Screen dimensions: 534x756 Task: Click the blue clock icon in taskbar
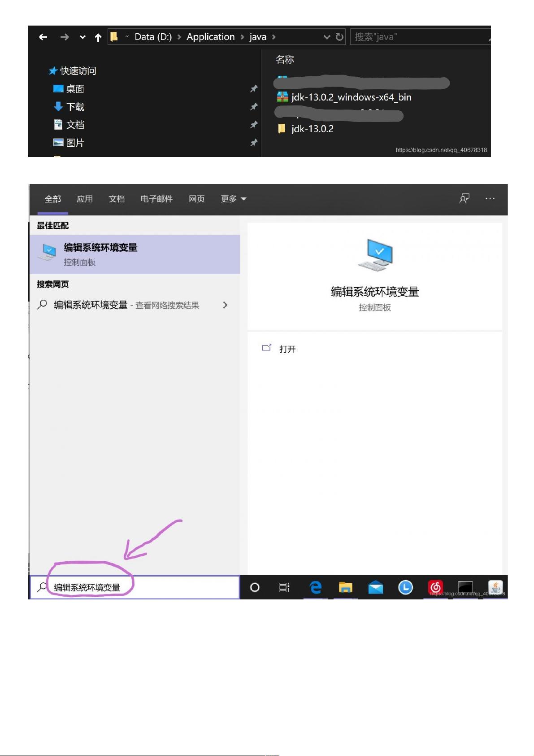pyautogui.click(x=405, y=587)
